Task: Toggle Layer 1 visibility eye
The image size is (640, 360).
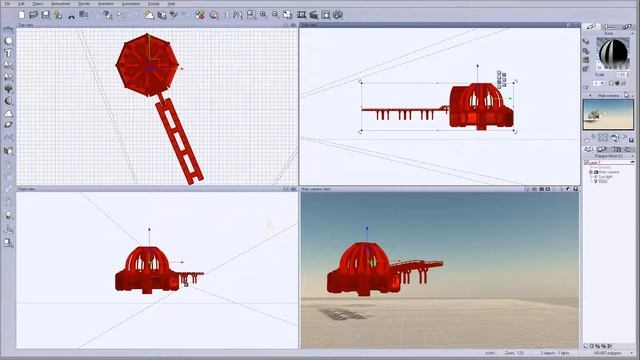Action: [x=632, y=162]
